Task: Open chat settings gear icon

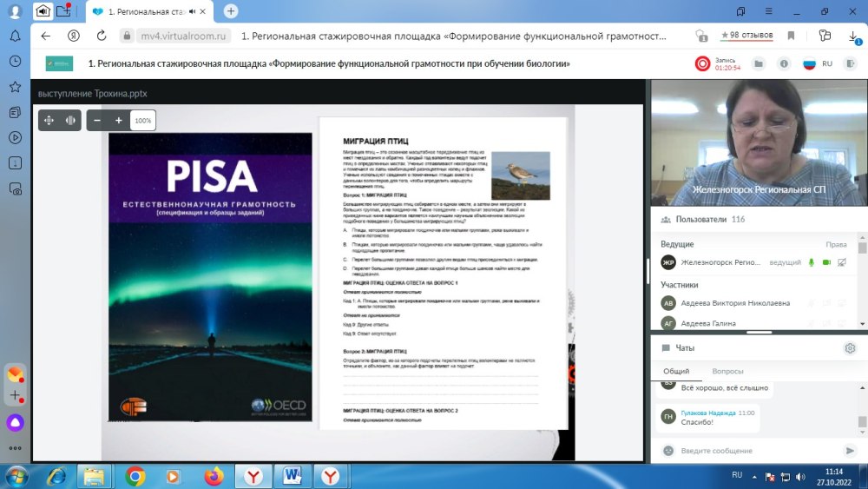Action: click(x=850, y=347)
